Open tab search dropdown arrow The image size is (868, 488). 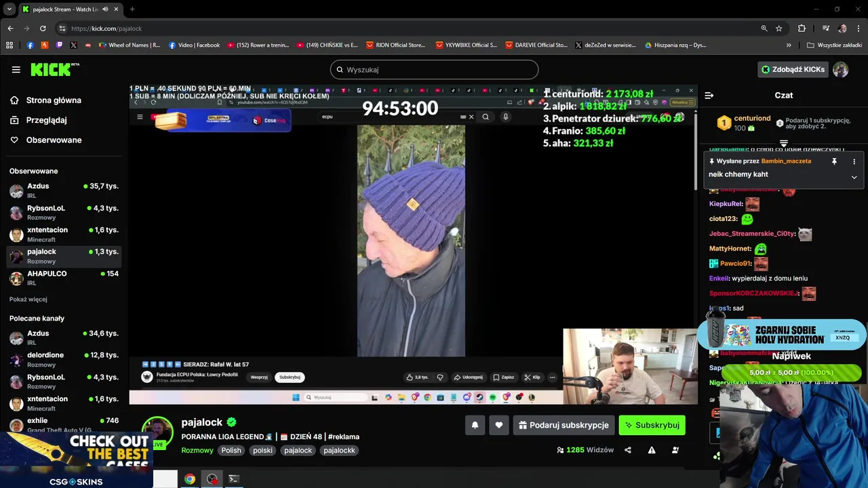tap(9, 9)
